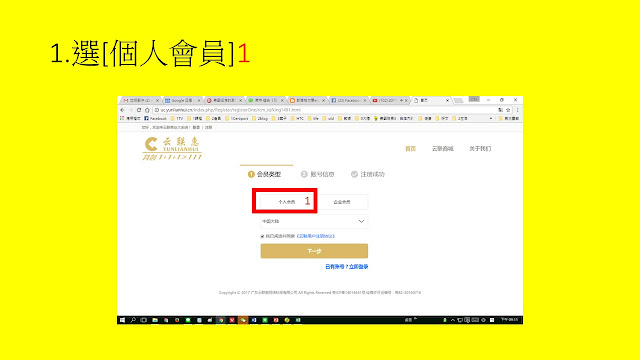
Task: Open the Facebook bookmark
Action: point(156,118)
